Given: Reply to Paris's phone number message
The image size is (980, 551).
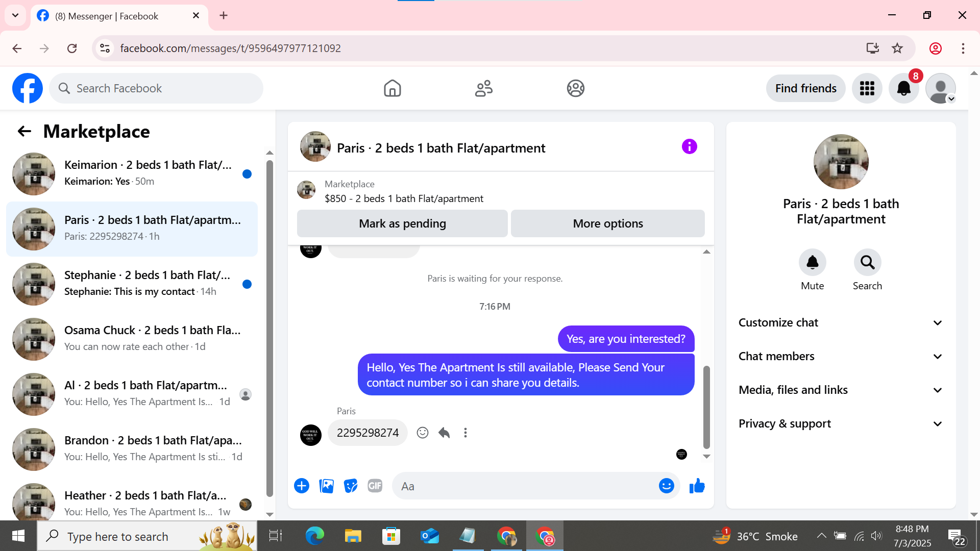Looking at the screenshot, I should coord(444,433).
